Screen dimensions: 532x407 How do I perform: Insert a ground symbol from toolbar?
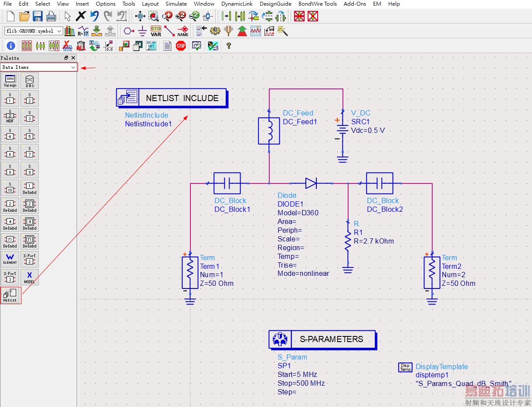click(x=142, y=31)
